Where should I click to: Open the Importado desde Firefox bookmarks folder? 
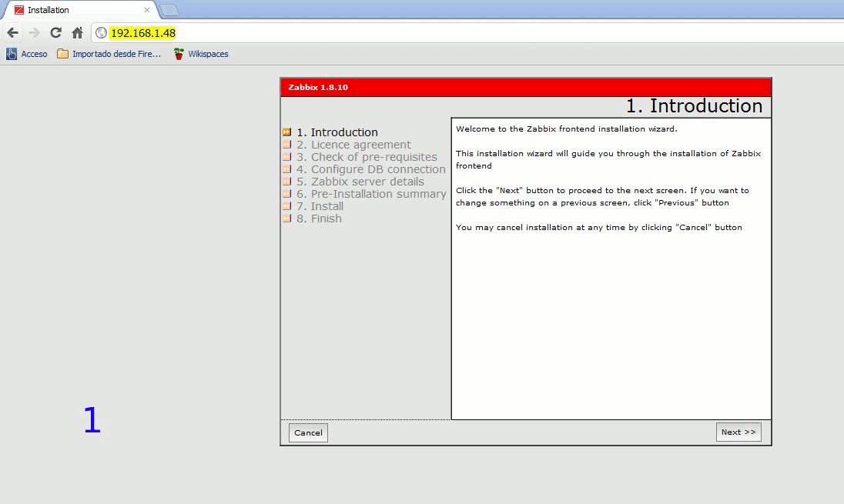(x=109, y=54)
